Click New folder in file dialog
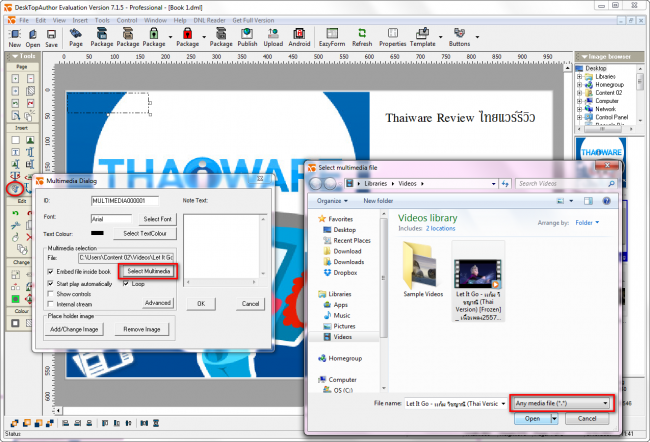This screenshot has height=442, width=650. click(378, 201)
